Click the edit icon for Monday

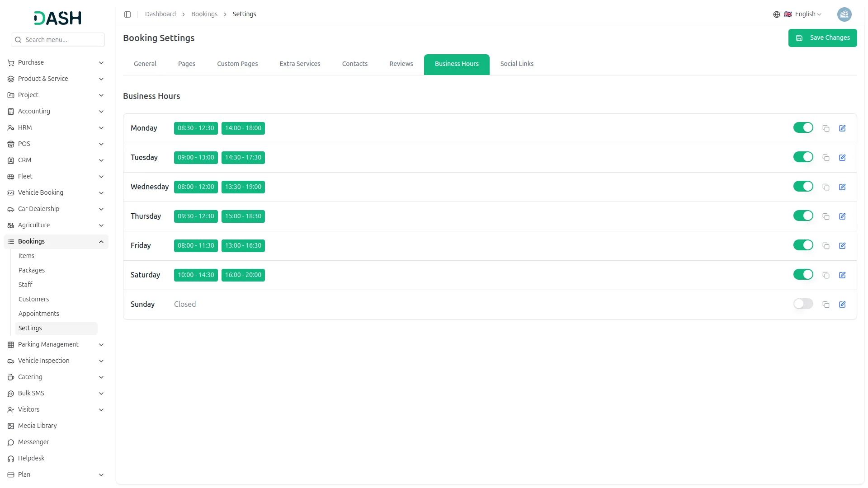[842, 128]
